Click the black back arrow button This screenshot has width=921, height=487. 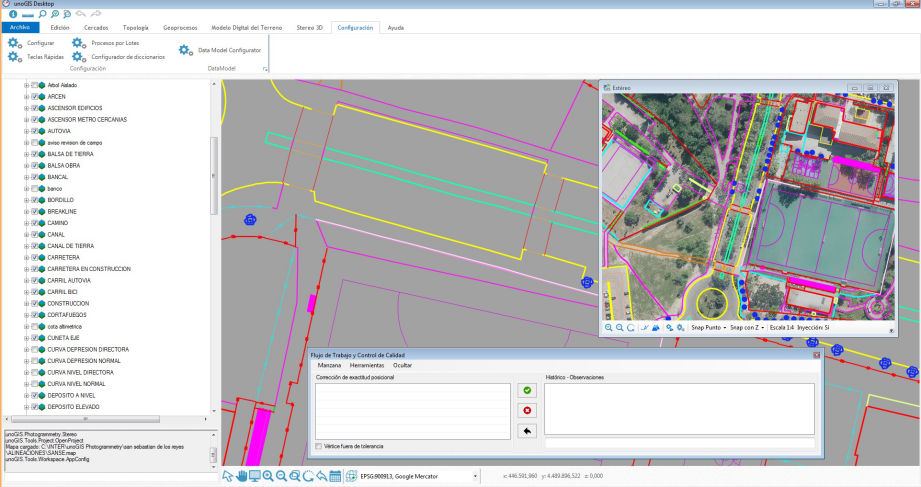[526, 430]
